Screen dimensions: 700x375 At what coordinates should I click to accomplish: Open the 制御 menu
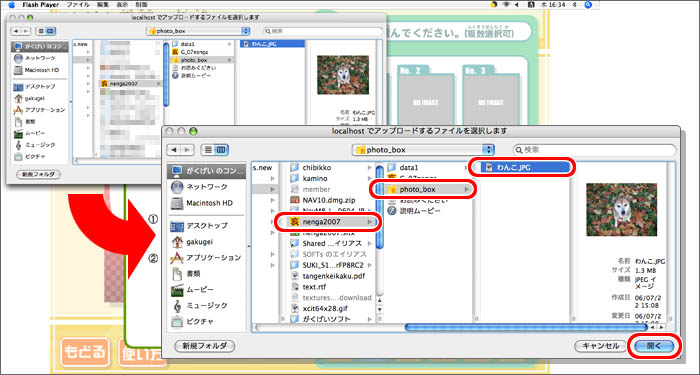[141, 4]
